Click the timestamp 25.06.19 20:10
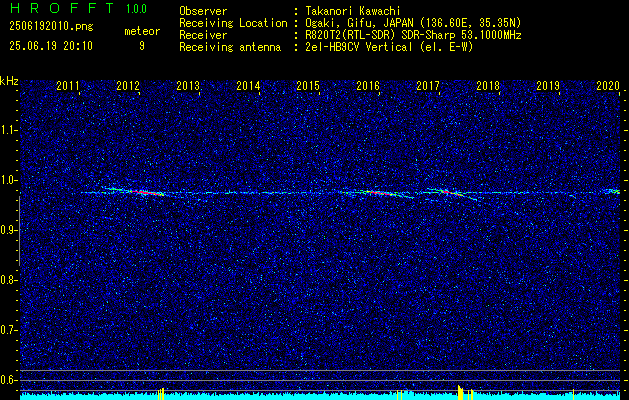 pos(51,46)
